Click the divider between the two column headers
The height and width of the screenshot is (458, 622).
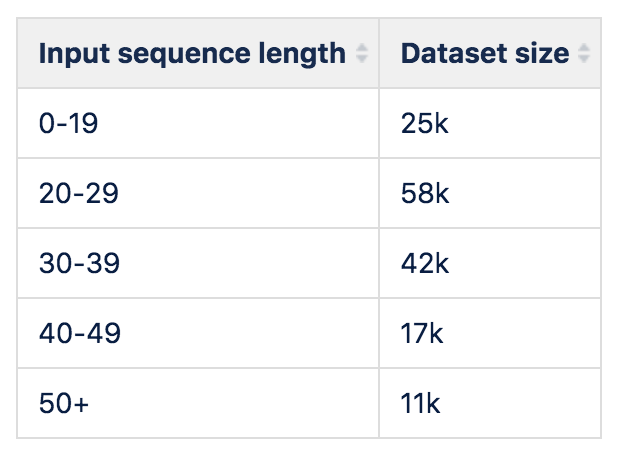coord(379,53)
